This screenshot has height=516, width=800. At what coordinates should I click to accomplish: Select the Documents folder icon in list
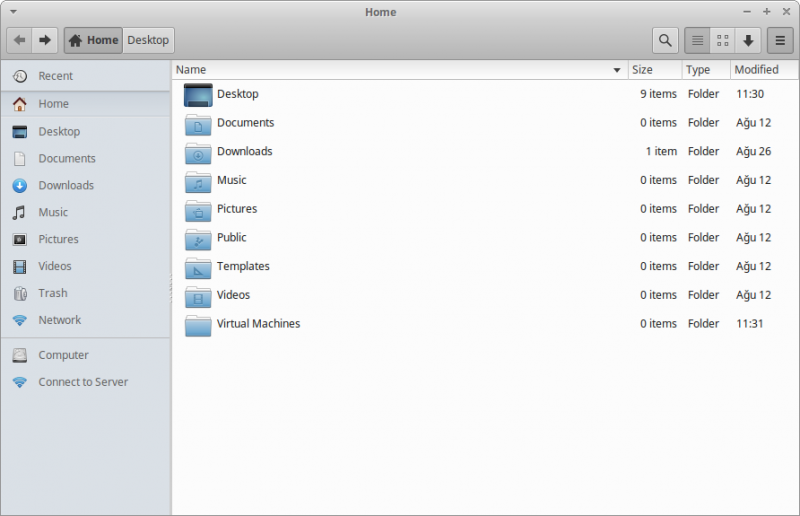[x=198, y=124]
